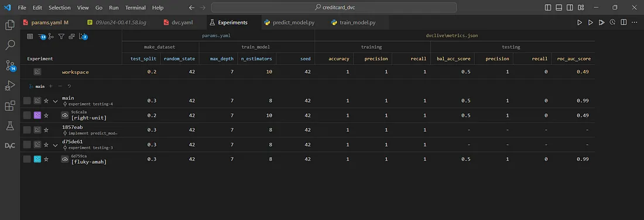
Task: Click the sort icon with 13 badge
Action: [42, 36]
